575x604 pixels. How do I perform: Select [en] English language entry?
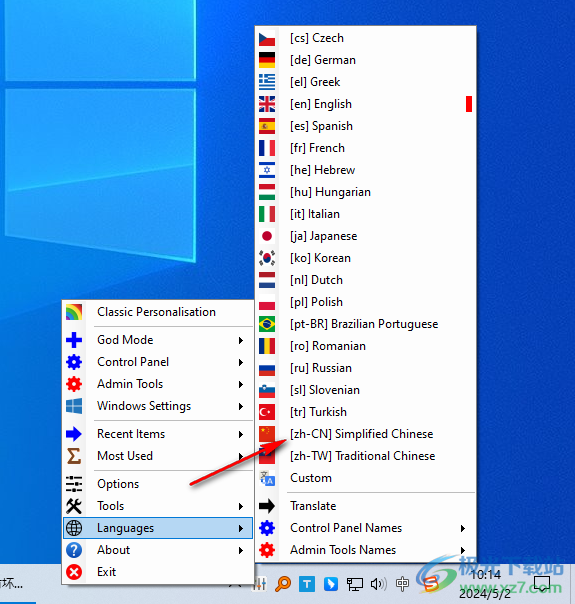click(365, 104)
